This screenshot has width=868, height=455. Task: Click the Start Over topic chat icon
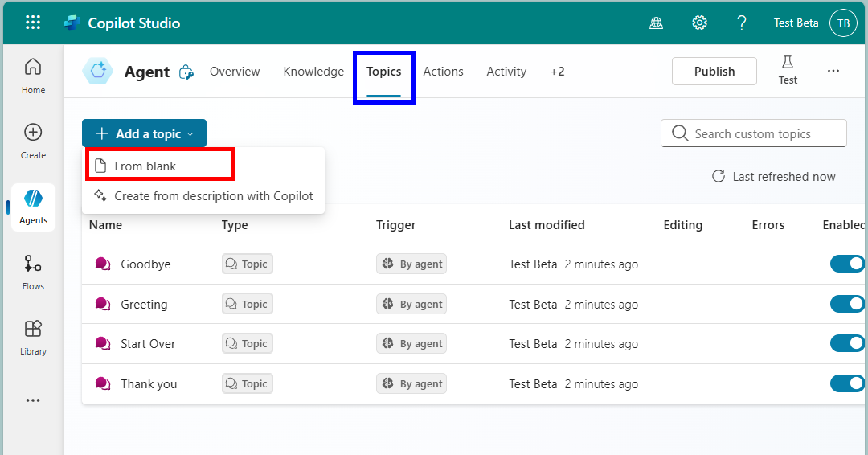pos(102,344)
